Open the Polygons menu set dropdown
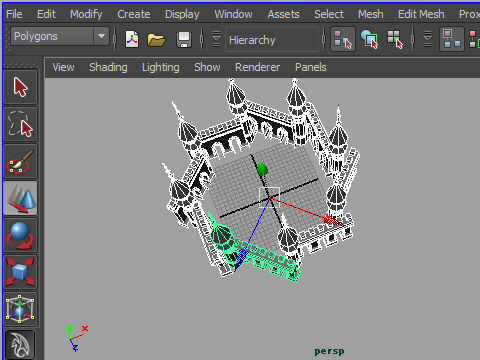The width and height of the screenshot is (480, 360). pyautogui.click(x=60, y=36)
